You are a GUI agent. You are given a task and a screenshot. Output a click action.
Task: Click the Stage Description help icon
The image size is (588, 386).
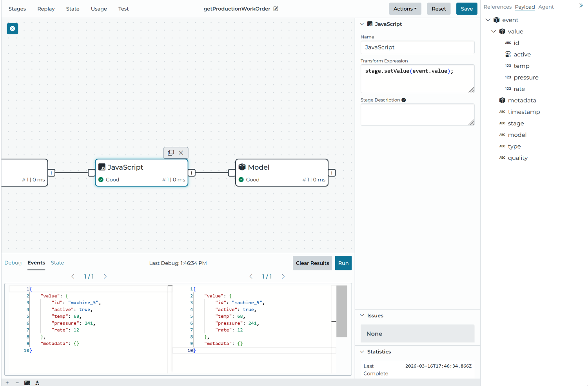[x=404, y=100]
